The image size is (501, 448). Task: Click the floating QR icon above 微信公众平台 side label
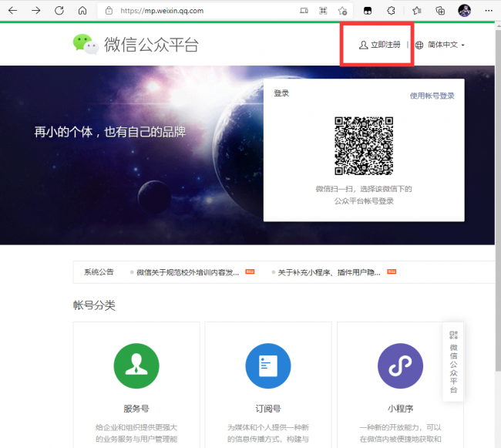tap(453, 335)
